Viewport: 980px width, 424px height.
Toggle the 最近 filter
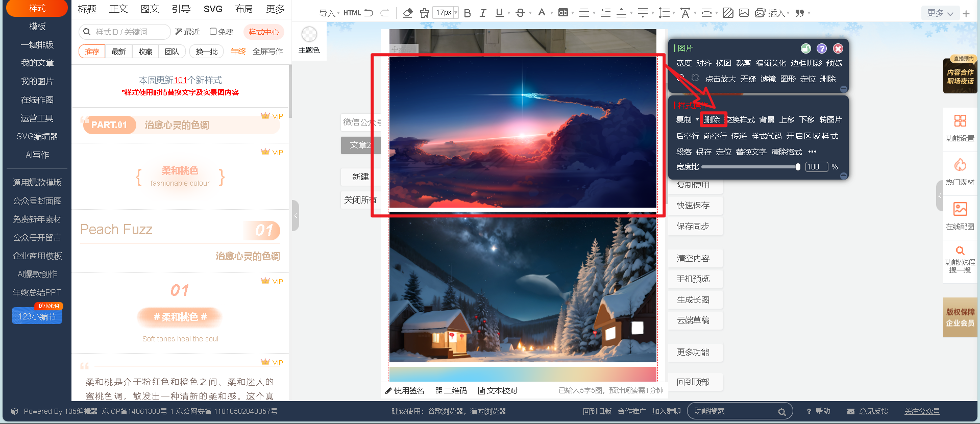coord(187,32)
